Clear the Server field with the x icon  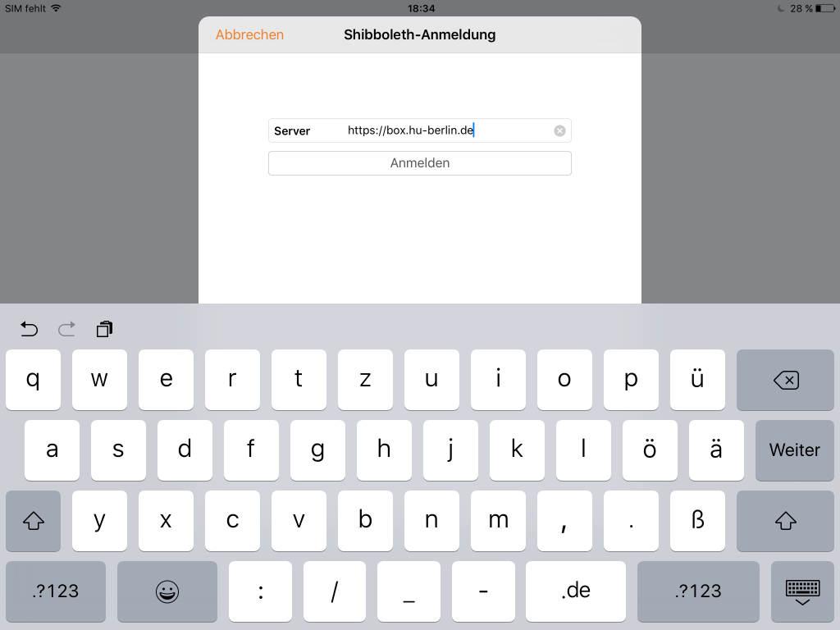point(559,130)
